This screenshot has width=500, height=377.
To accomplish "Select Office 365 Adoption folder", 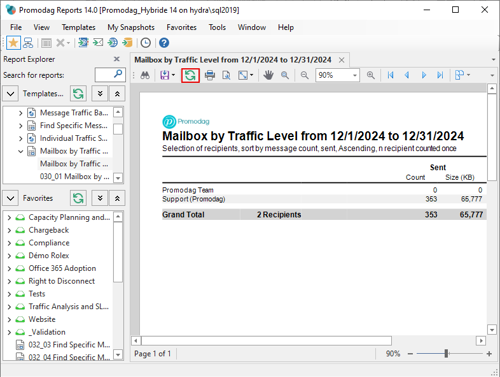I will pos(62,268).
